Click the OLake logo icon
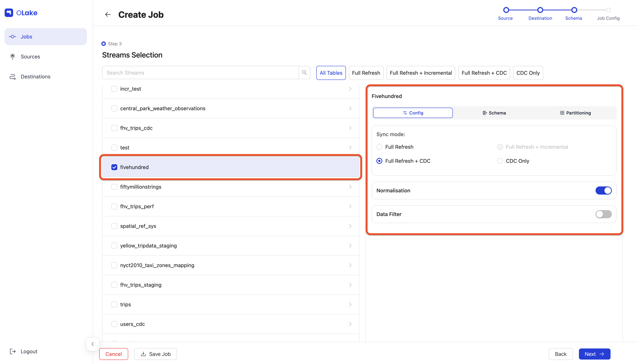The height and width of the screenshot is (364, 637). pos(9,13)
